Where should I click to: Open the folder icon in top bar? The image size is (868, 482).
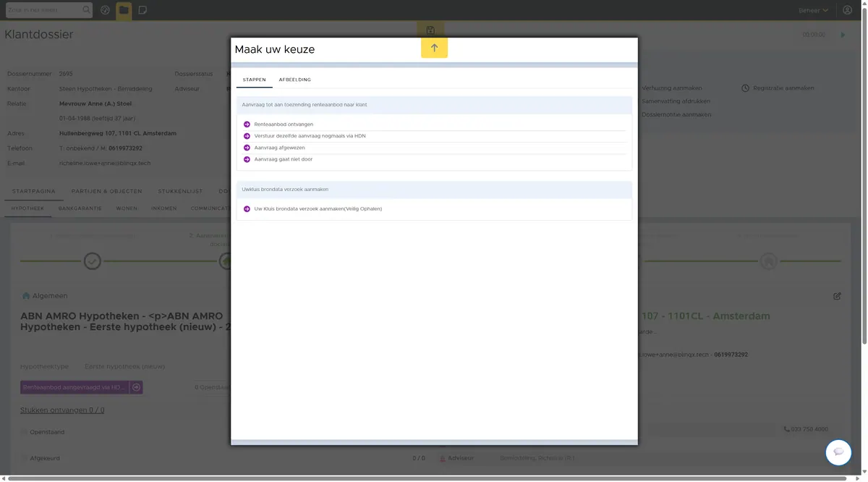coord(124,10)
